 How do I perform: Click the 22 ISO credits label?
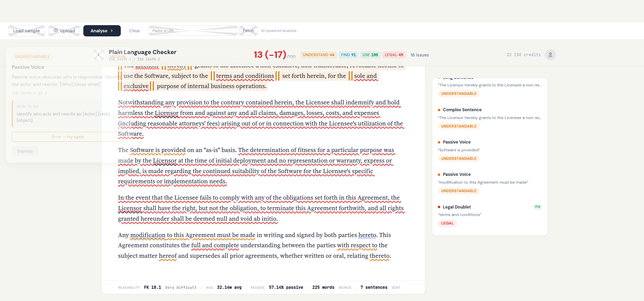[x=524, y=55]
